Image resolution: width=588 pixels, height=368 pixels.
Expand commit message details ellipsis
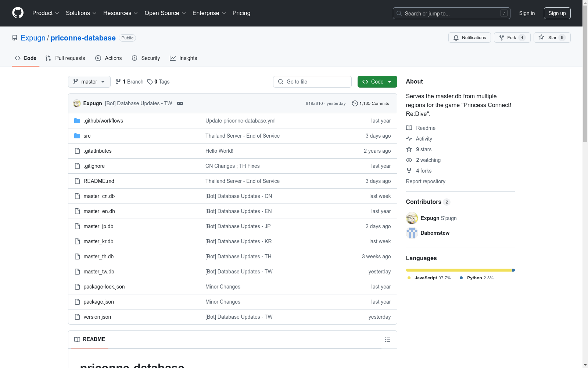pyautogui.click(x=180, y=103)
